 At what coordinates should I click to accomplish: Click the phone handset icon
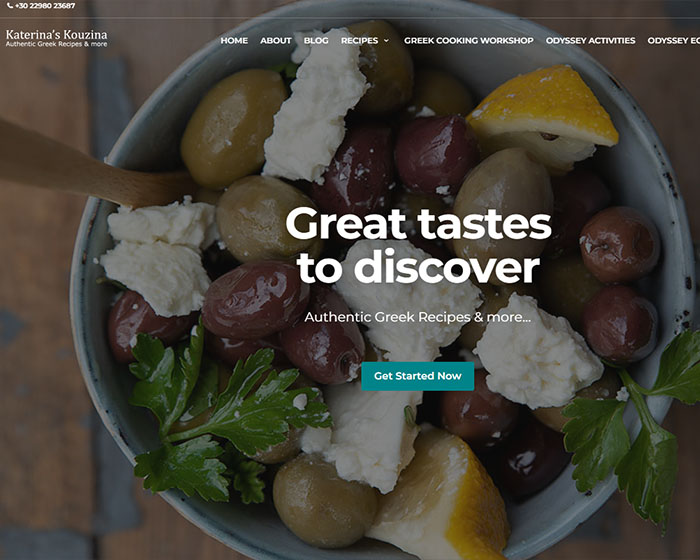pyautogui.click(x=10, y=6)
